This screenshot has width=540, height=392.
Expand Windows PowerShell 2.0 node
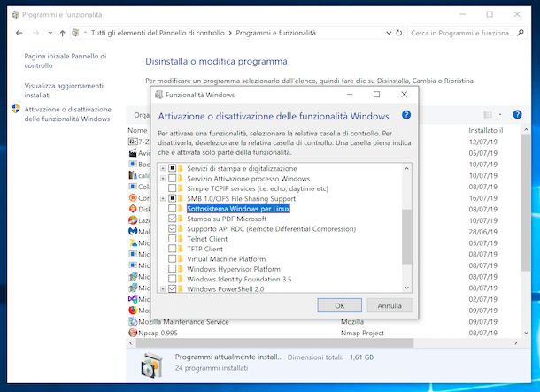pos(163,289)
